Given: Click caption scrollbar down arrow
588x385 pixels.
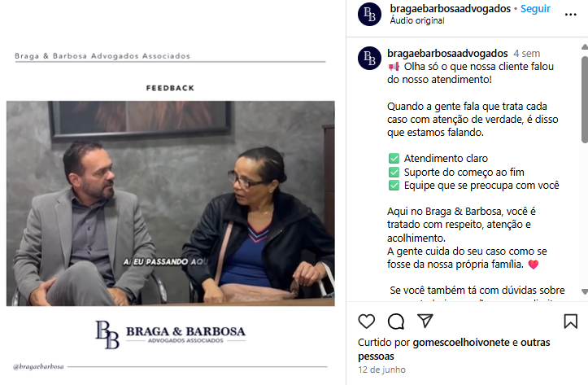Looking at the screenshot, I should [x=584, y=291].
